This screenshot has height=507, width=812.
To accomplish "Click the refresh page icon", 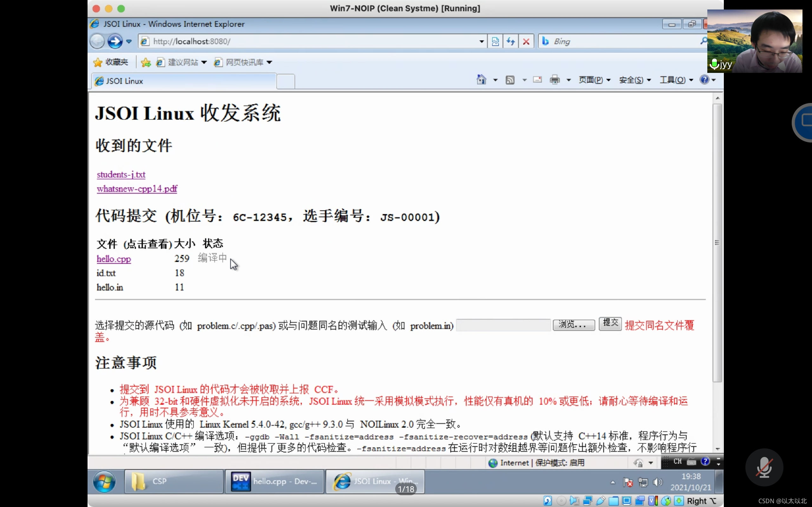I will coord(511,42).
